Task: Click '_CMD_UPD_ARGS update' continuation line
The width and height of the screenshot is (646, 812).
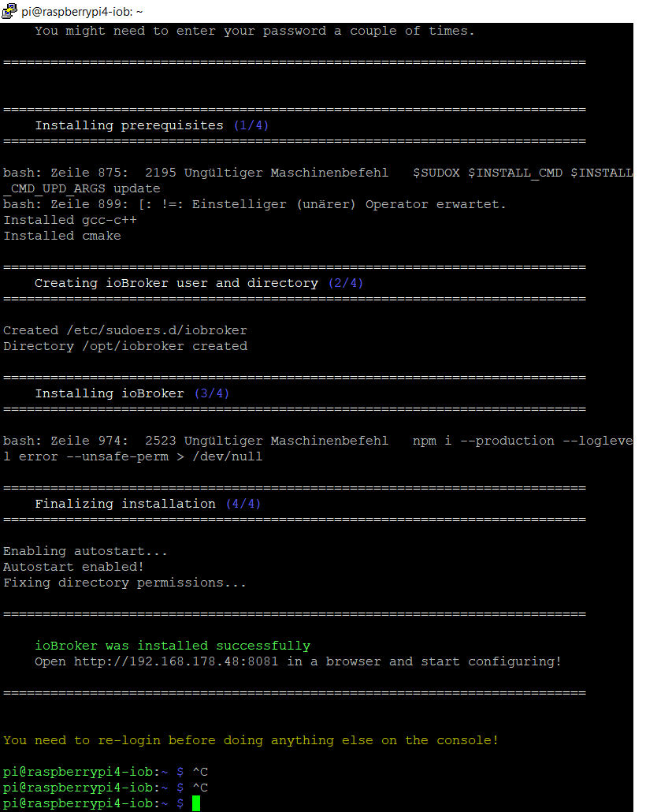Action: (x=82, y=188)
